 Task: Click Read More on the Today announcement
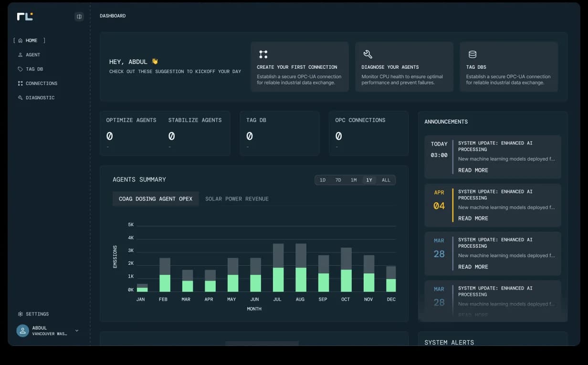[473, 170]
